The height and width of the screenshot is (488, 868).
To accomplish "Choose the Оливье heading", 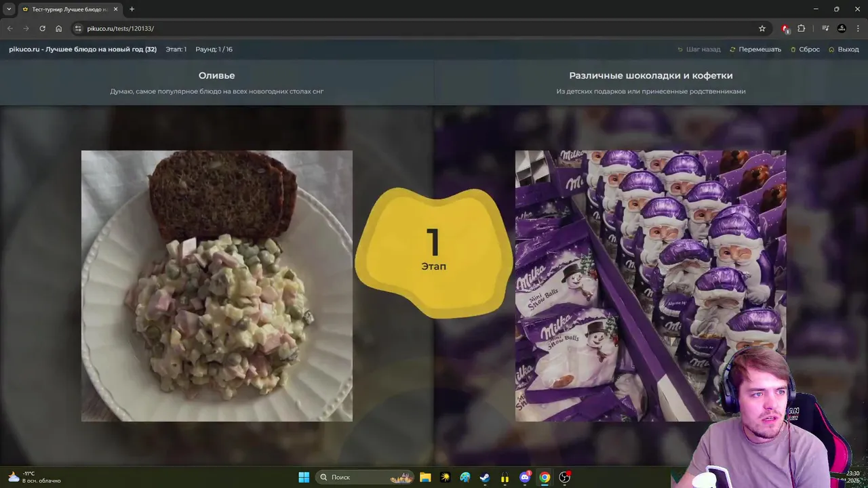I will 217,75.
